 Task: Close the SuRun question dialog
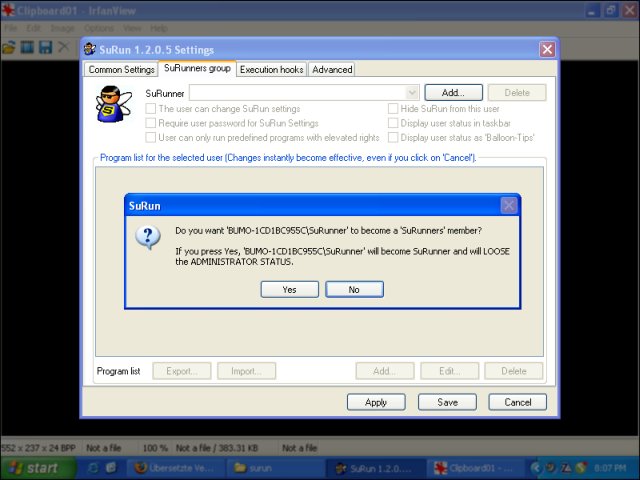(509, 205)
